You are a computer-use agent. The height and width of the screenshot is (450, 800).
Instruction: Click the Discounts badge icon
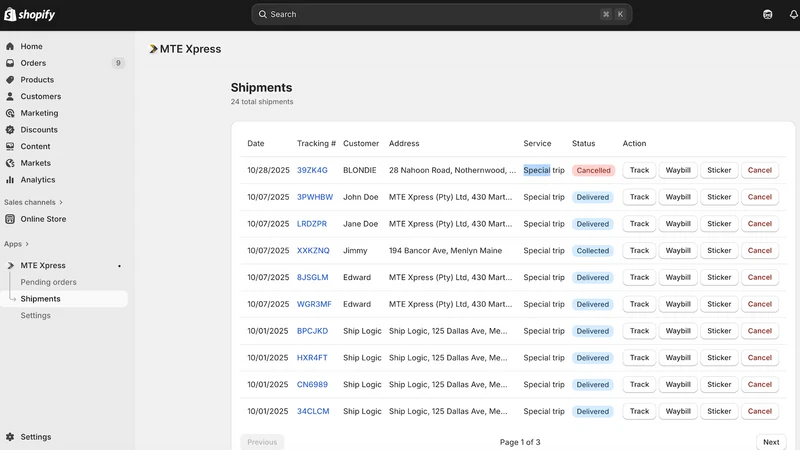click(x=10, y=130)
